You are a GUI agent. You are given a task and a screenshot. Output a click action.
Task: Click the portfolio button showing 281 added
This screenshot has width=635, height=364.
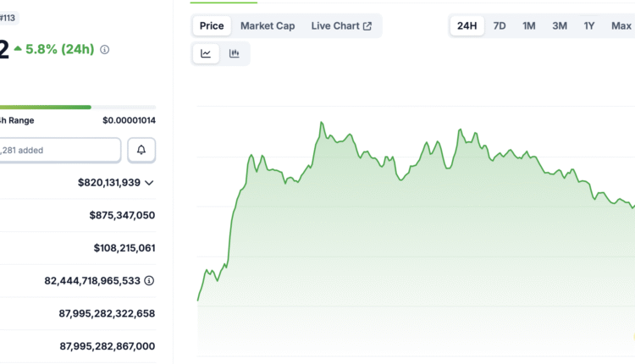59,150
